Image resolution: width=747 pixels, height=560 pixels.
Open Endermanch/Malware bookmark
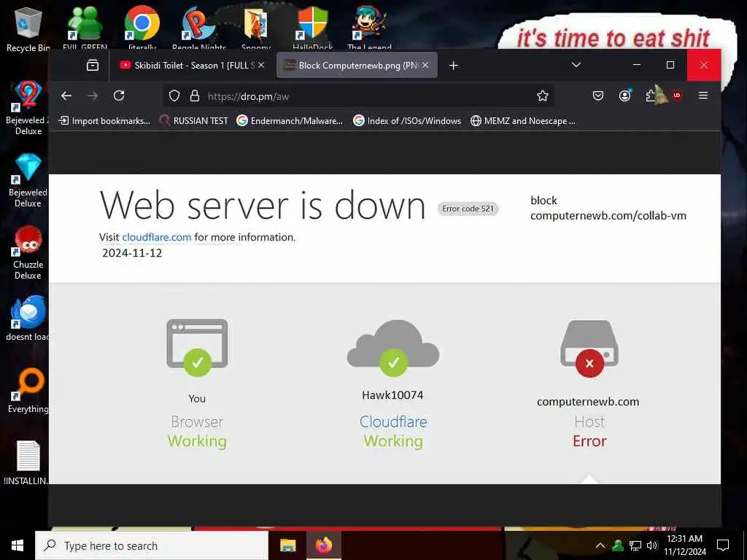coord(290,121)
